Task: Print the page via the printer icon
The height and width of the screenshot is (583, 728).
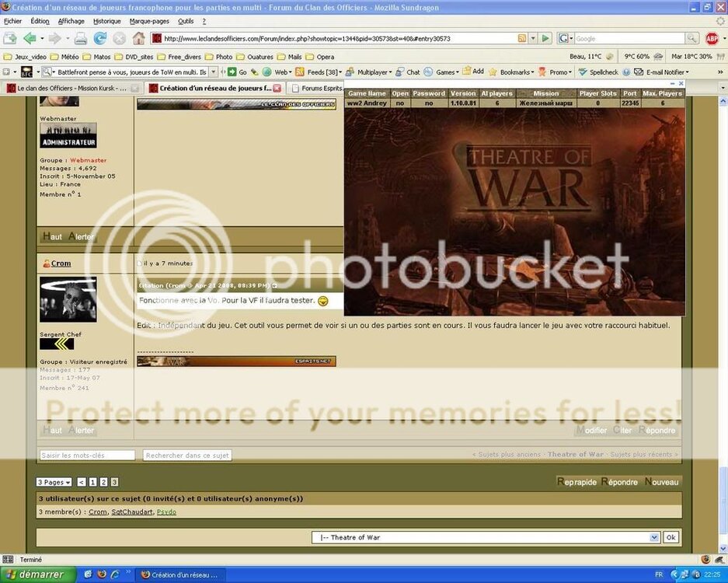Action: click(80, 37)
